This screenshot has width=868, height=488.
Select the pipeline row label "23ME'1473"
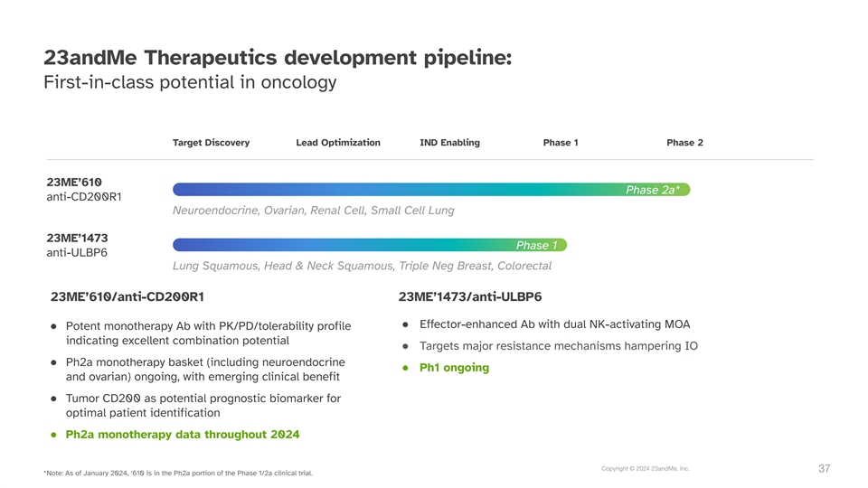coord(77,238)
